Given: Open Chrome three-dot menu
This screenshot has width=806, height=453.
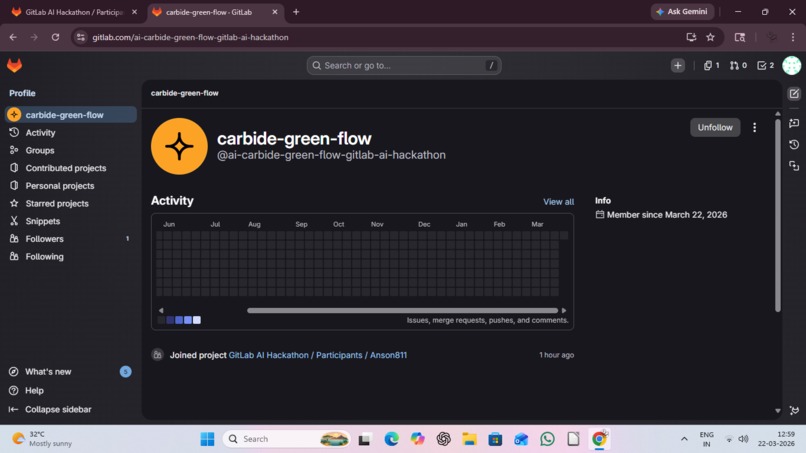Looking at the screenshot, I should tap(793, 37).
